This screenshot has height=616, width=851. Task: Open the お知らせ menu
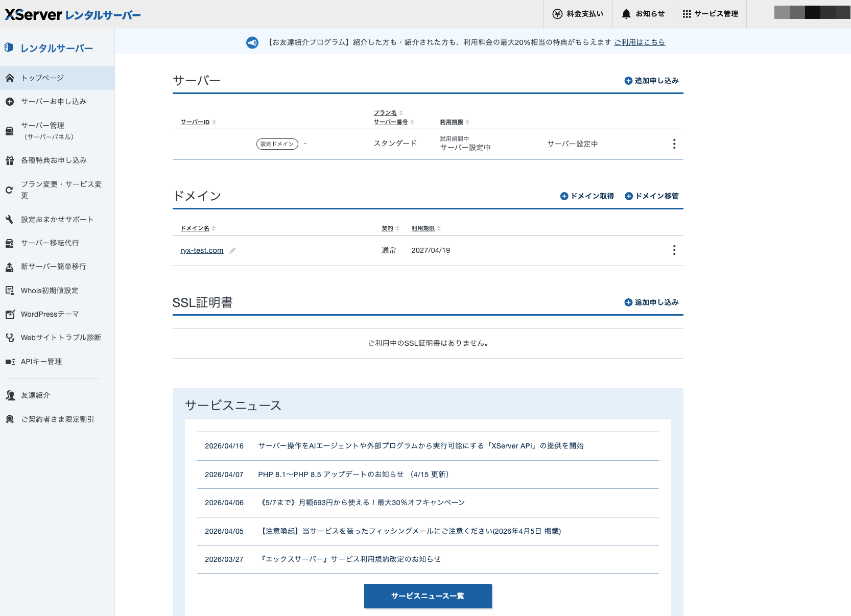pyautogui.click(x=643, y=14)
